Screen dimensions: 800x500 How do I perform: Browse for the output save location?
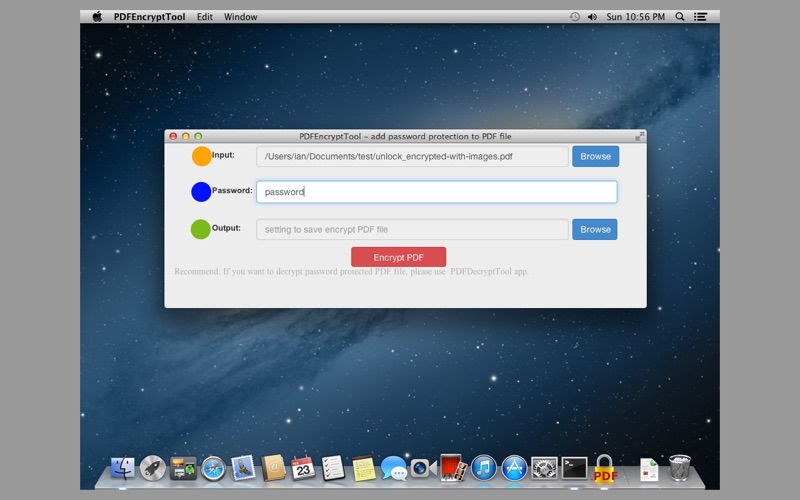[x=594, y=230]
